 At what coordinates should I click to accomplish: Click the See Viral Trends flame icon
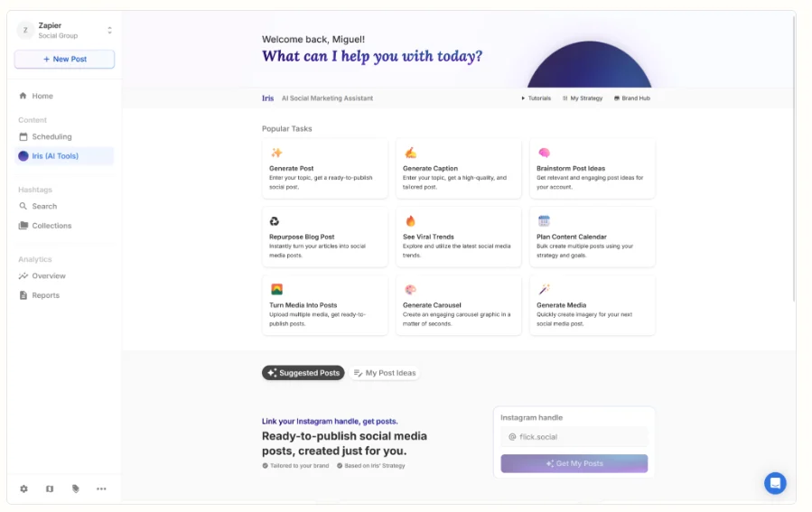[410, 221]
